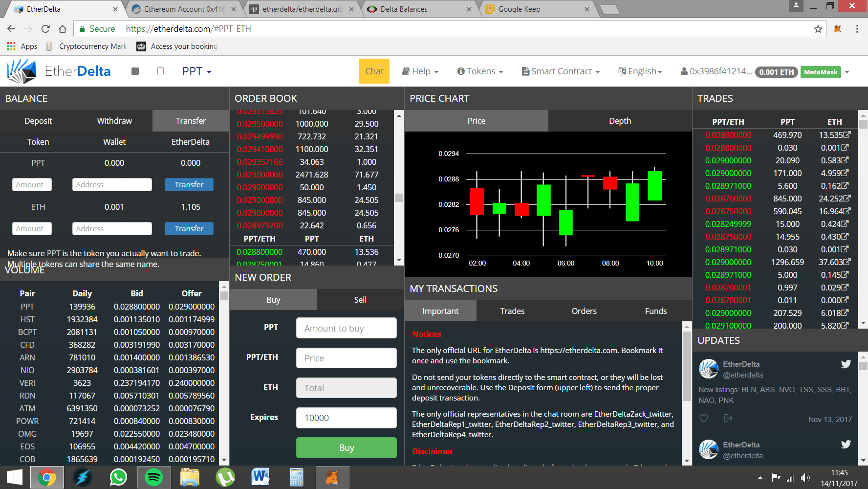Open the Funds tab in My Transactions
The width and height of the screenshot is (868, 489).
coord(655,311)
